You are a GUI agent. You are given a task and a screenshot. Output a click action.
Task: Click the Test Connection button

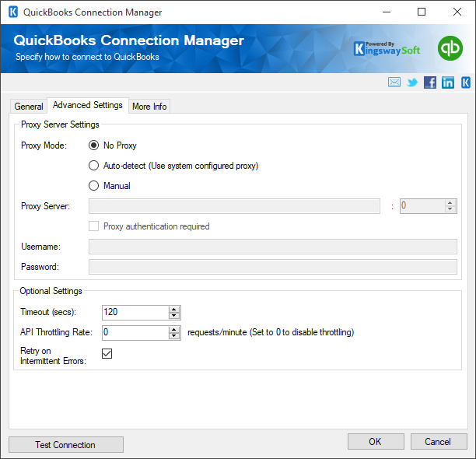coord(66,445)
